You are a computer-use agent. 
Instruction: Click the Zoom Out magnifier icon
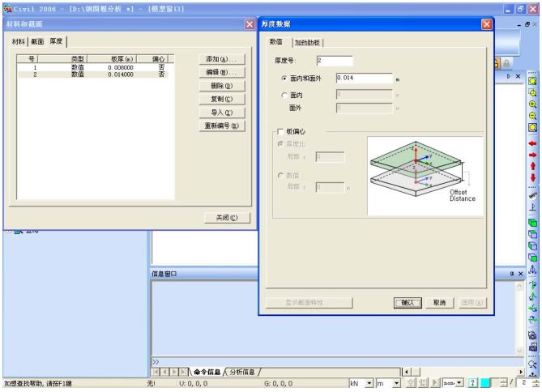[532, 116]
